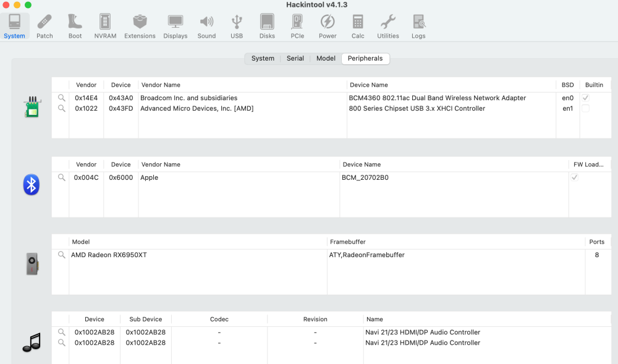Image resolution: width=618 pixels, height=364 pixels.
Task: Select BCM4360 802.11ac wireless adapter cell
Action: click(437, 98)
